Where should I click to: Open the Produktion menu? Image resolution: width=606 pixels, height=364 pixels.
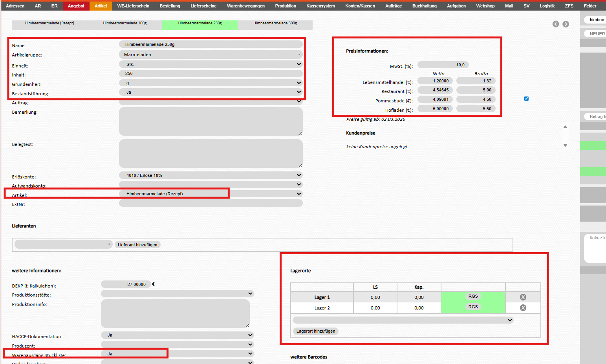click(286, 6)
